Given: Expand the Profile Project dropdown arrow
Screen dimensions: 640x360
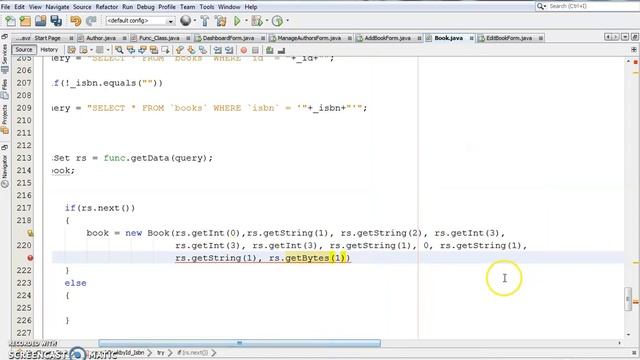Looking at the screenshot, I should [x=287, y=20].
